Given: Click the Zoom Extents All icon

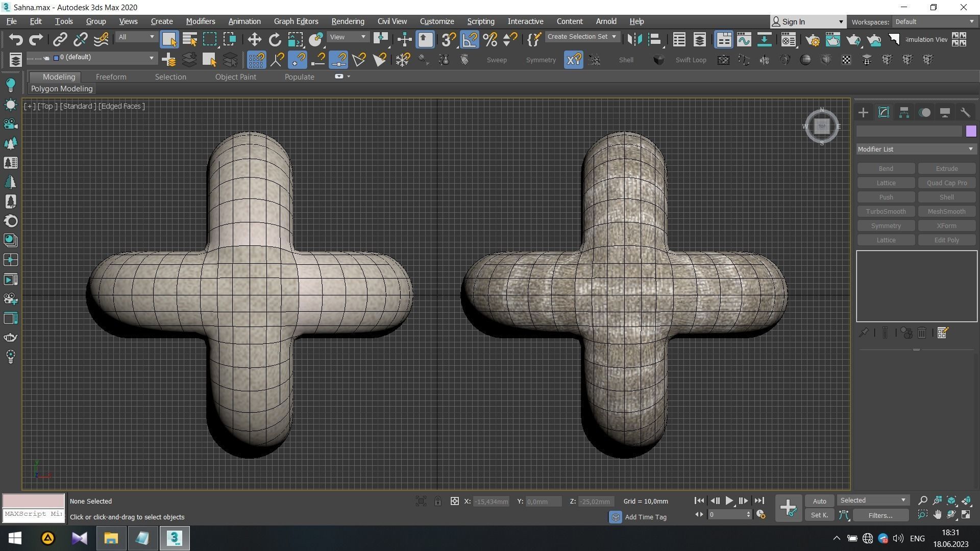Looking at the screenshot, I should click(x=966, y=500).
